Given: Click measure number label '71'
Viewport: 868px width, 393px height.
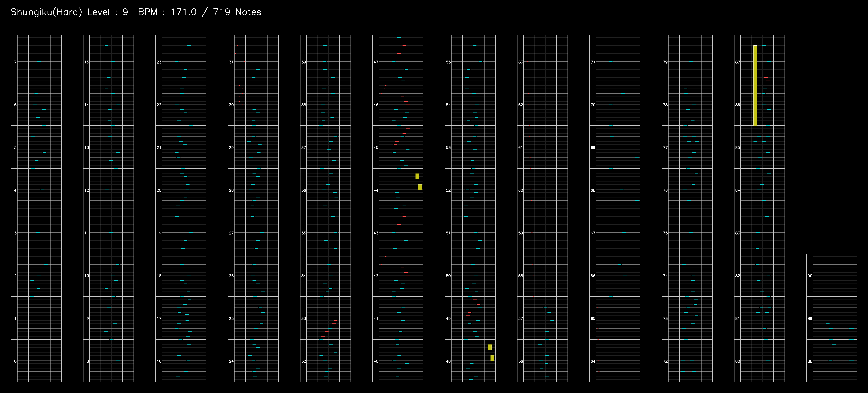Looking at the screenshot, I should pos(593,62).
